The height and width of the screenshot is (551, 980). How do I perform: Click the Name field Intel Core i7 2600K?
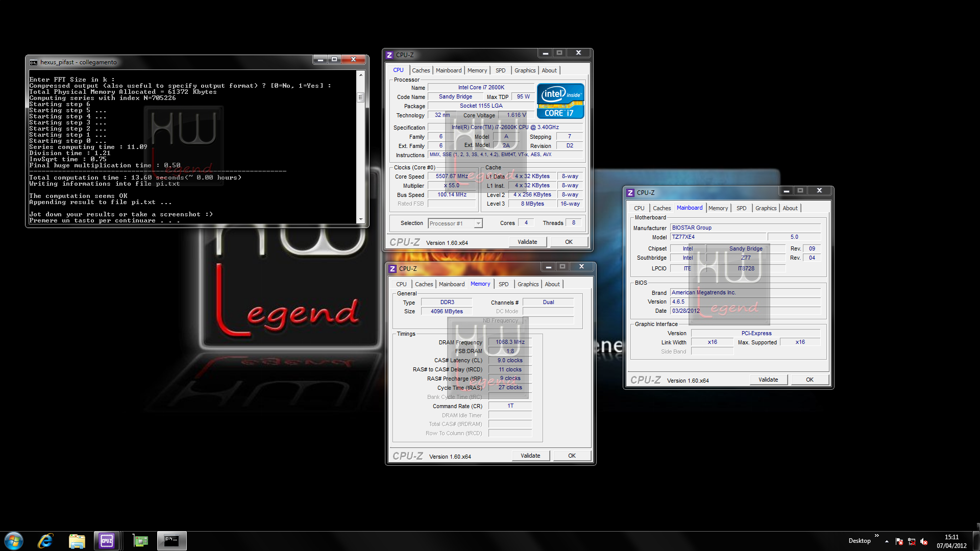click(481, 88)
